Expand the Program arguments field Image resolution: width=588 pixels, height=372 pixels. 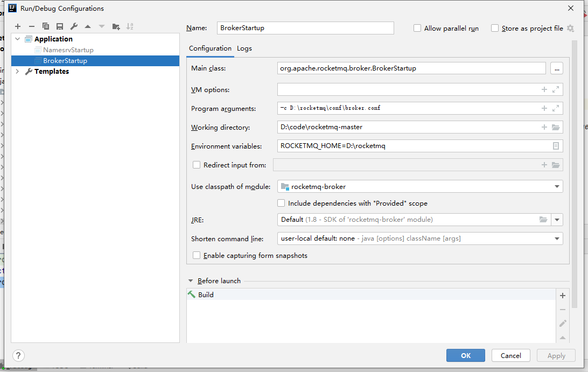click(x=556, y=108)
